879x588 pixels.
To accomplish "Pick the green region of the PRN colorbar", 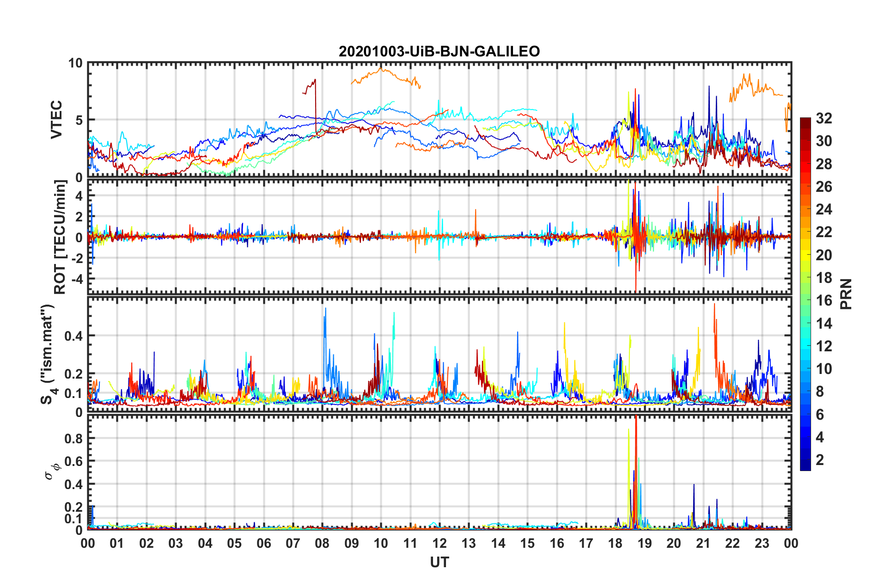I will [x=806, y=300].
